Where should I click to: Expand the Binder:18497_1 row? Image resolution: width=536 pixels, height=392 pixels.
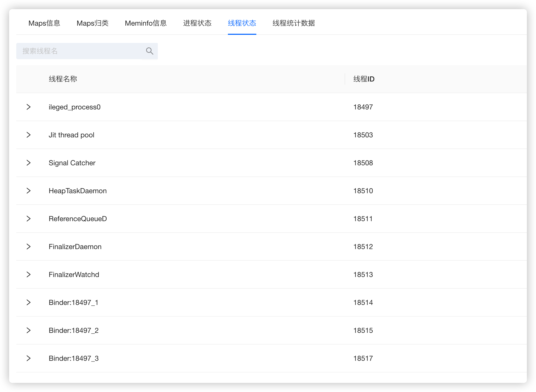[x=28, y=302]
